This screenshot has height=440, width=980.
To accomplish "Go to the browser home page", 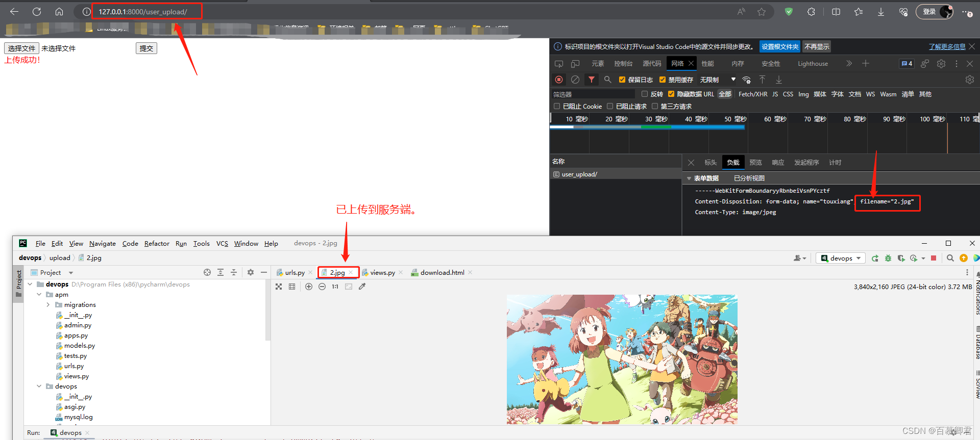I will click(59, 12).
